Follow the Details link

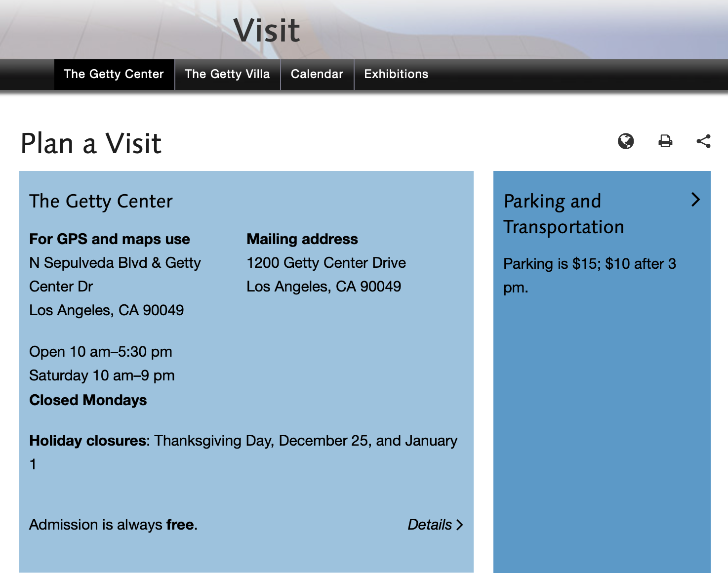430,525
